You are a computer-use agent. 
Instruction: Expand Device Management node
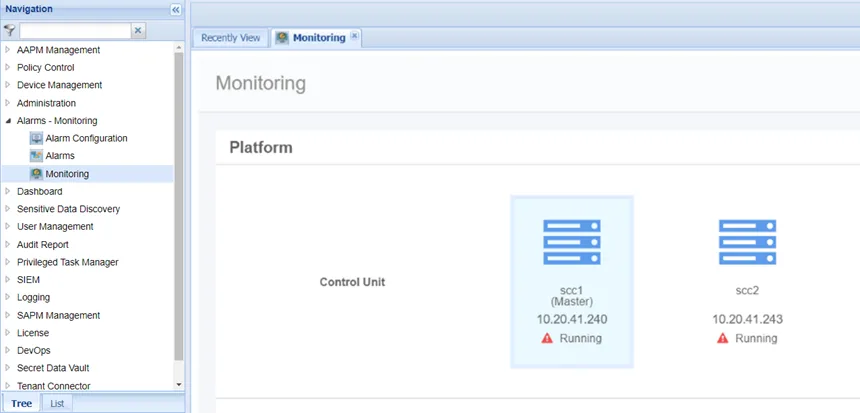[8, 85]
